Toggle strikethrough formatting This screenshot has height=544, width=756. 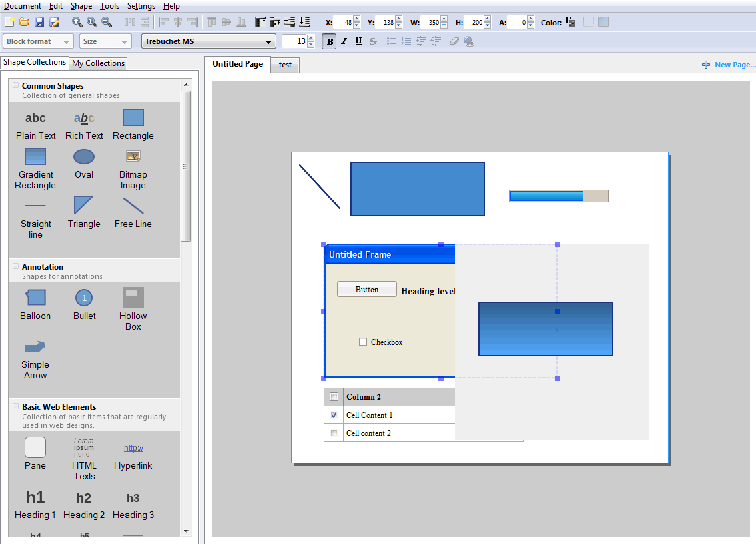(x=373, y=41)
